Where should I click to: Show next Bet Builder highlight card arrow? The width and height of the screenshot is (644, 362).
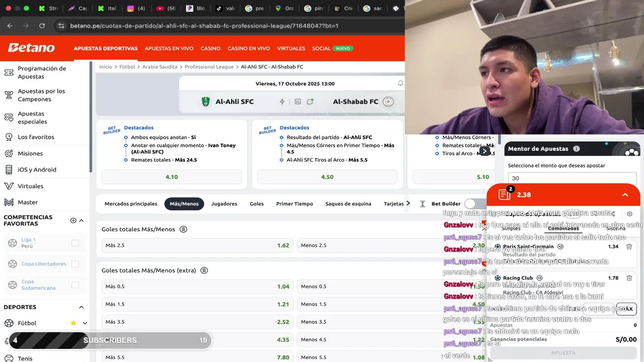[x=485, y=151]
